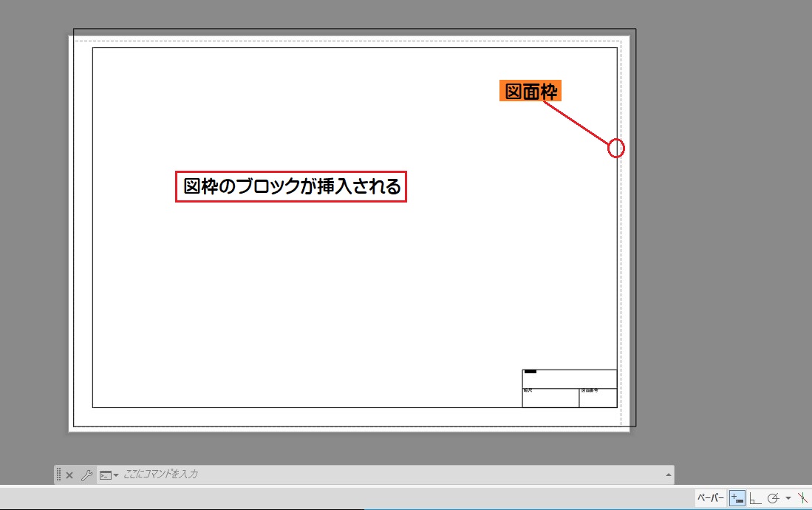Grab the command line drag handle

58,475
